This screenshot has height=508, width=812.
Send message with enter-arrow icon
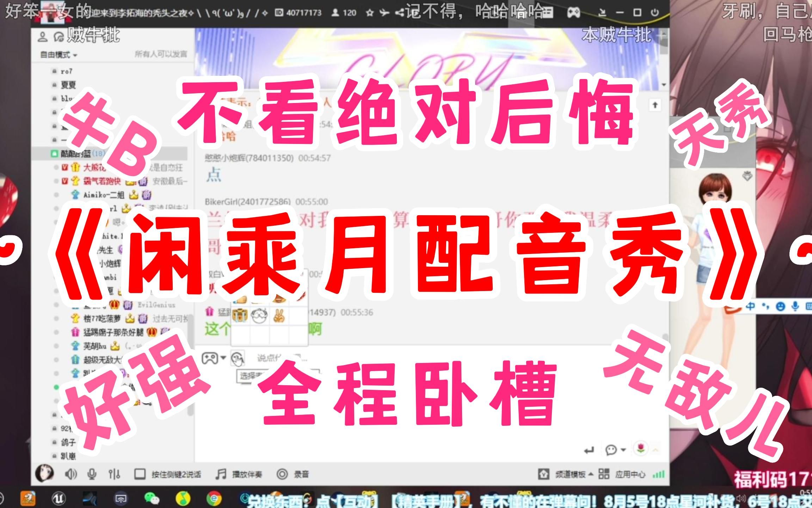click(x=589, y=450)
